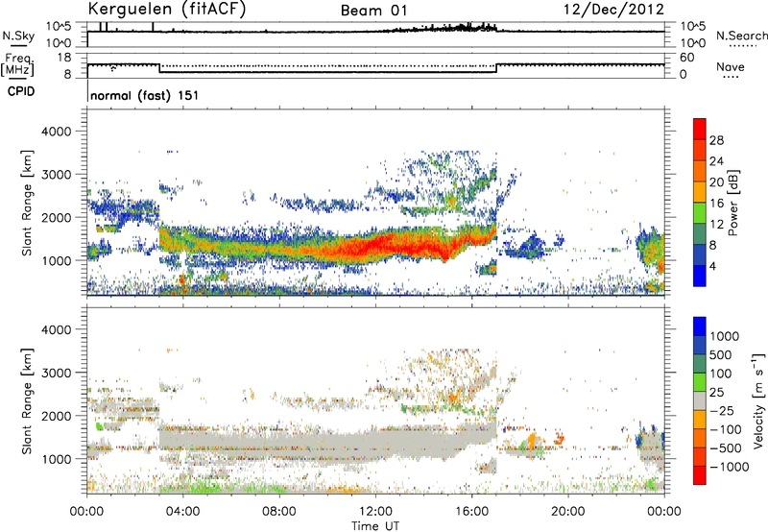768x532 pixels.
Task: Click the '-25' velocity colorbar tick
Action: pos(722,411)
